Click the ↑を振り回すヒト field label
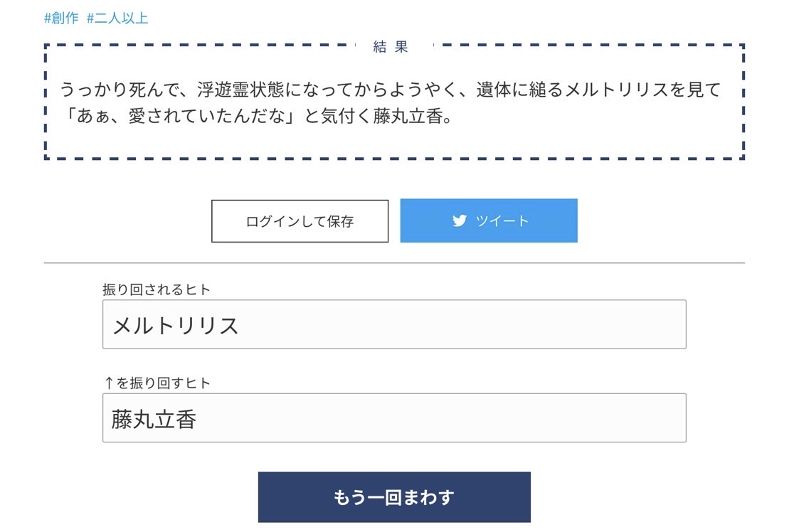 pyautogui.click(x=157, y=383)
